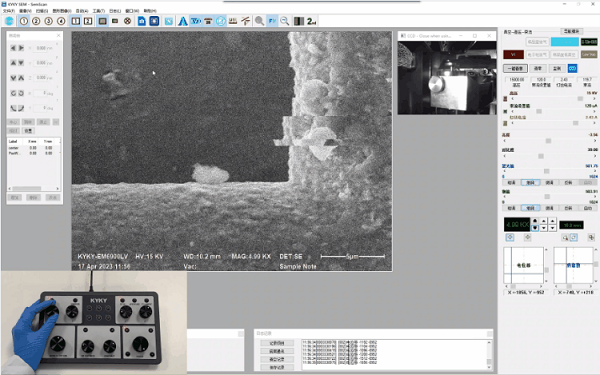Click the 4.99 KX magnification display field
Screen dimensions: 600x375
(x=517, y=225)
